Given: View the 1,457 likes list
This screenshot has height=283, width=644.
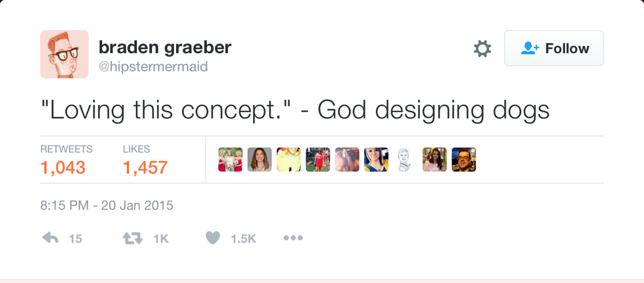Looking at the screenshot, I should pyautogui.click(x=145, y=167).
